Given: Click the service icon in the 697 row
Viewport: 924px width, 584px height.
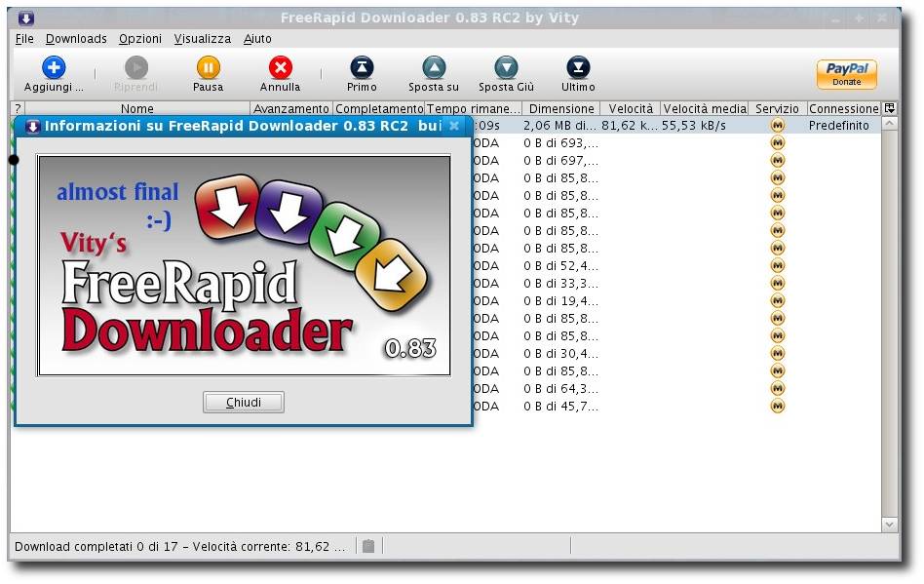Looking at the screenshot, I should pyautogui.click(x=777, y=160).
